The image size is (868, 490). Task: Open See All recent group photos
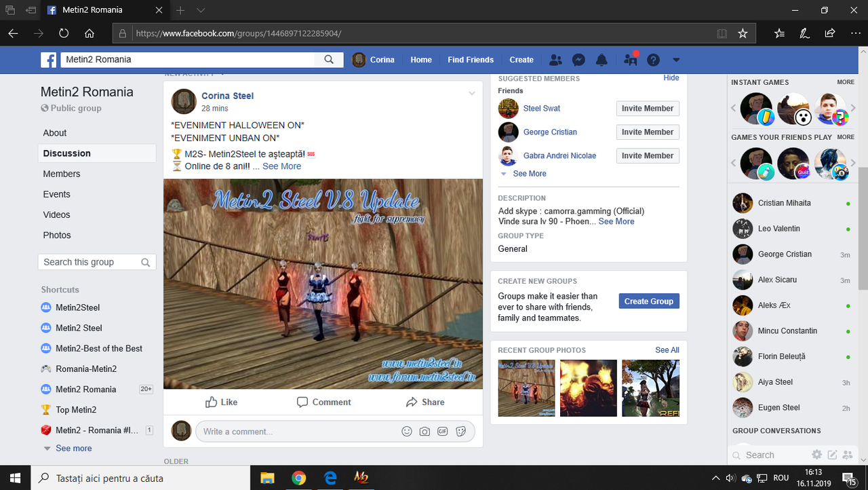coord(667,350)
